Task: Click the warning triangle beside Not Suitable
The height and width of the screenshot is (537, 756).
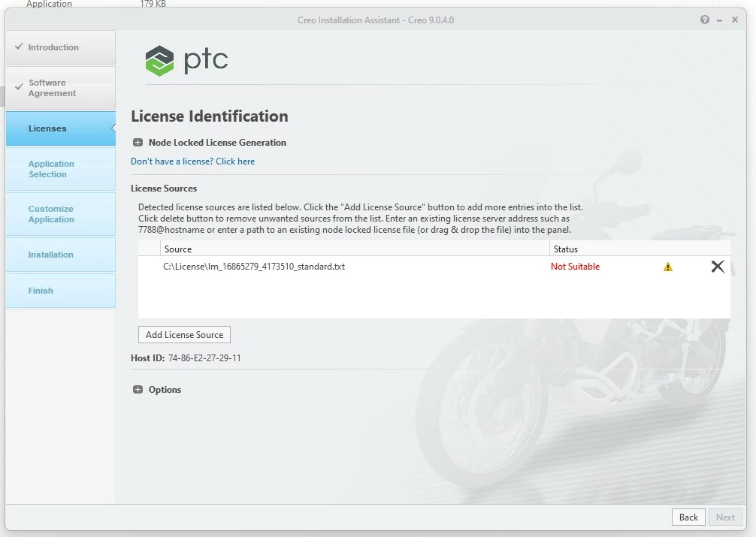Action: 668,267
